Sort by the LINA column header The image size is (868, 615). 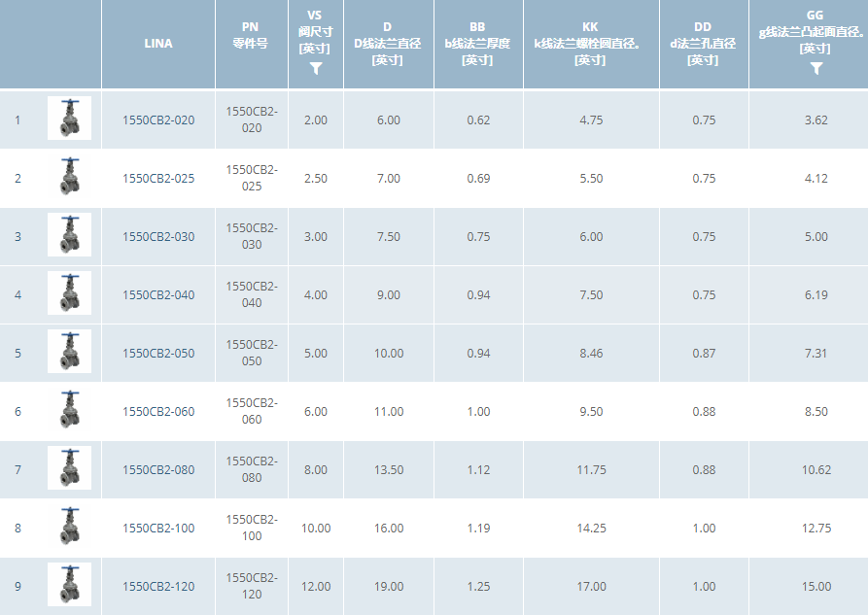point(158,43)
